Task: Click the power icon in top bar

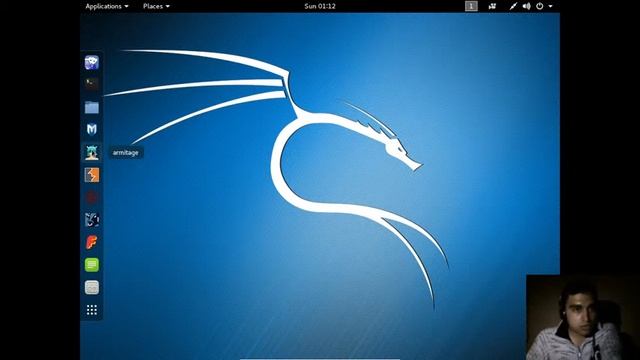Action: click(540, 6)
